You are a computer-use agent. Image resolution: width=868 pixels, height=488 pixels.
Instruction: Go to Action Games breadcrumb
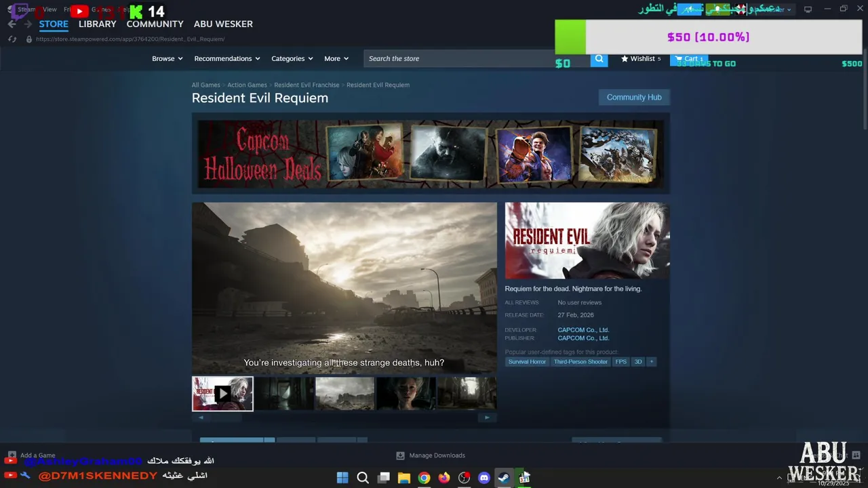[247, 85]
